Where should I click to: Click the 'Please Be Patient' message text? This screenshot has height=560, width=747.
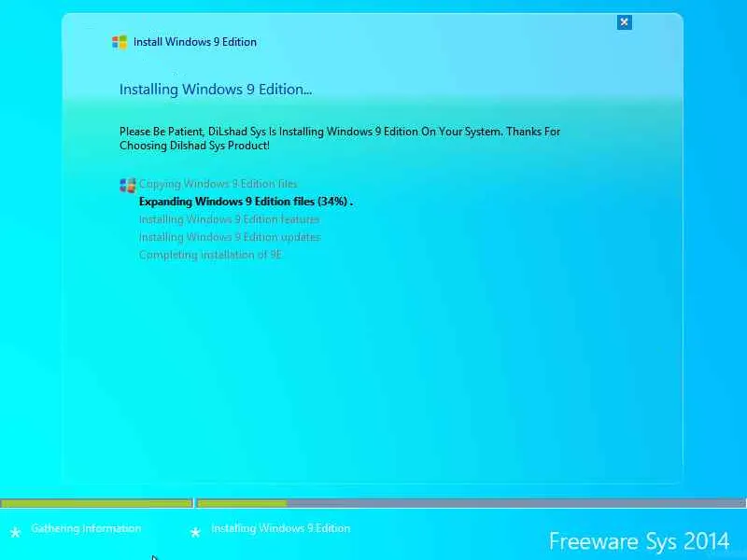pos(340,138)
